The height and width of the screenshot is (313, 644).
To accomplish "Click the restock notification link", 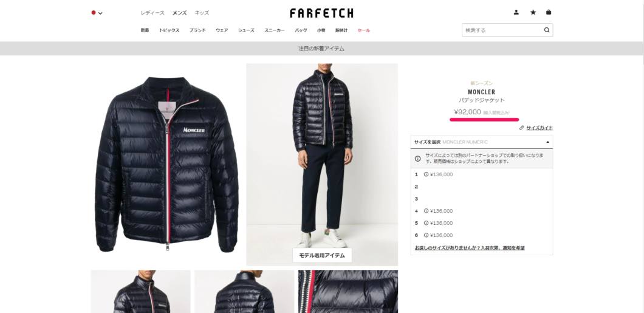I will 470,248.
